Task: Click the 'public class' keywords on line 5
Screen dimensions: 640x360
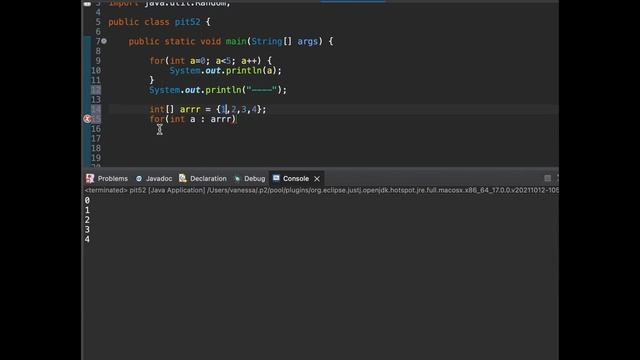Action: pos(139,22)
